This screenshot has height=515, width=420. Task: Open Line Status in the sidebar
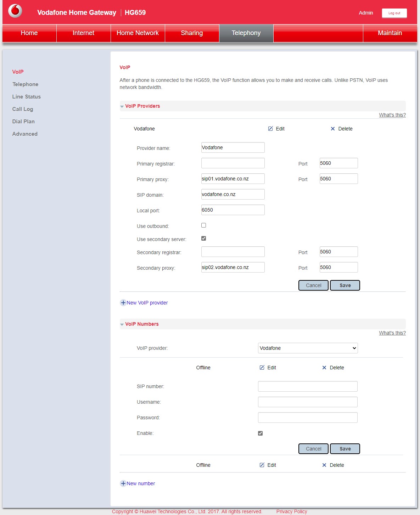[26, 97]
